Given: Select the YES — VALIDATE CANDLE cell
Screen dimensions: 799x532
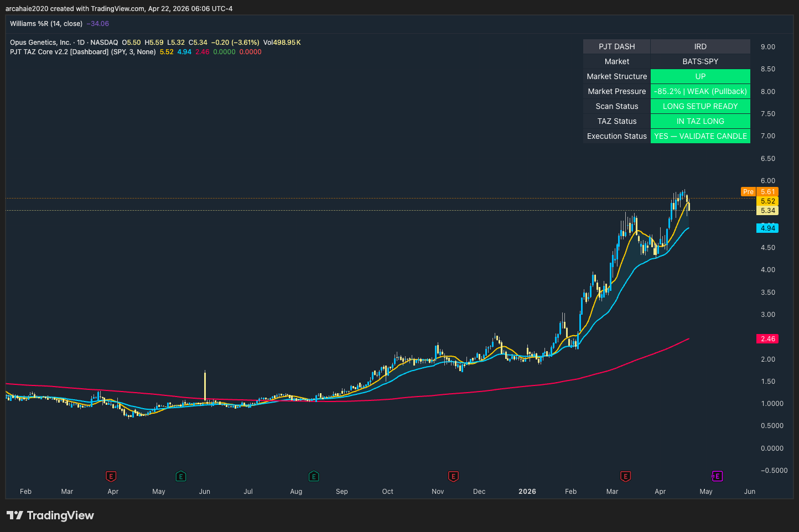Looking at the screenshot, I should [700, 136].
